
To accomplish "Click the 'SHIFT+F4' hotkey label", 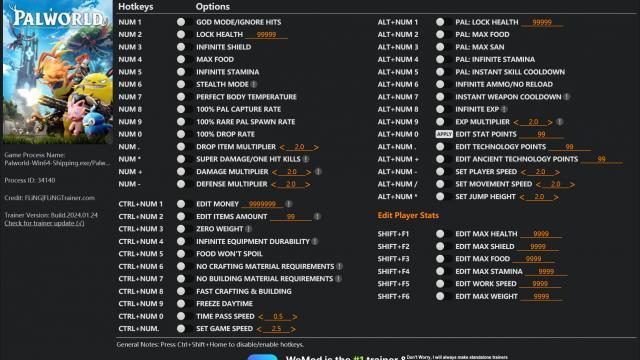I will coord(393,271).
